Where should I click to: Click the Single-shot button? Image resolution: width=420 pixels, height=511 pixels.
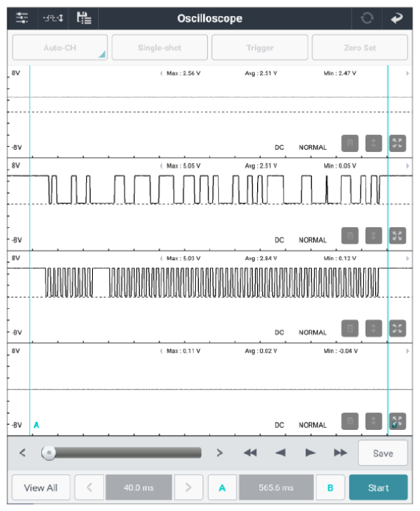(x=160, y=48)
